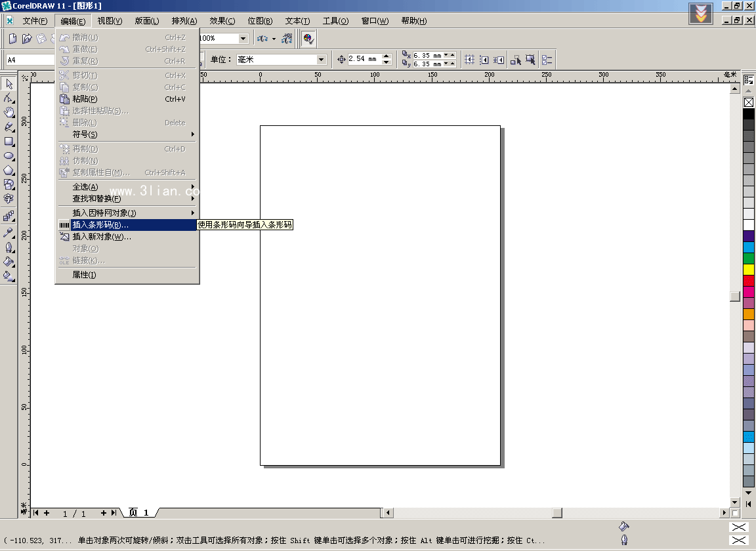
Task: Select the hand Pan tool
Action: pos(9,113)
